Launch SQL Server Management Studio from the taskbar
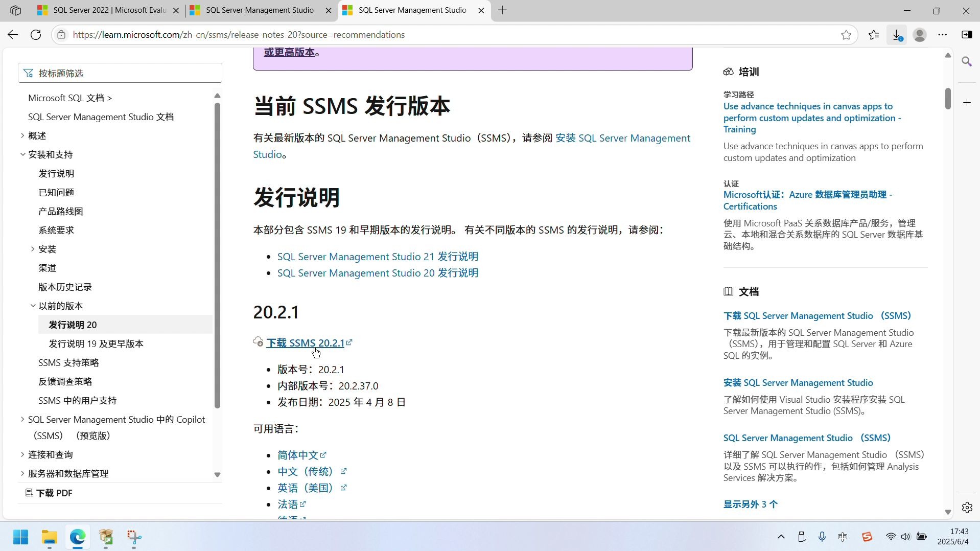 [105, 537]
